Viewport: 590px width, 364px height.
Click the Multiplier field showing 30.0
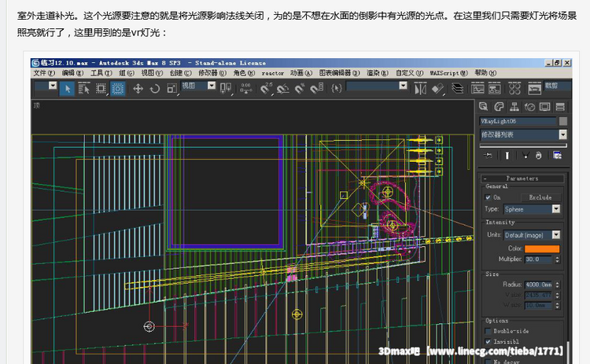pyautogui.click(x=538, y=259)
